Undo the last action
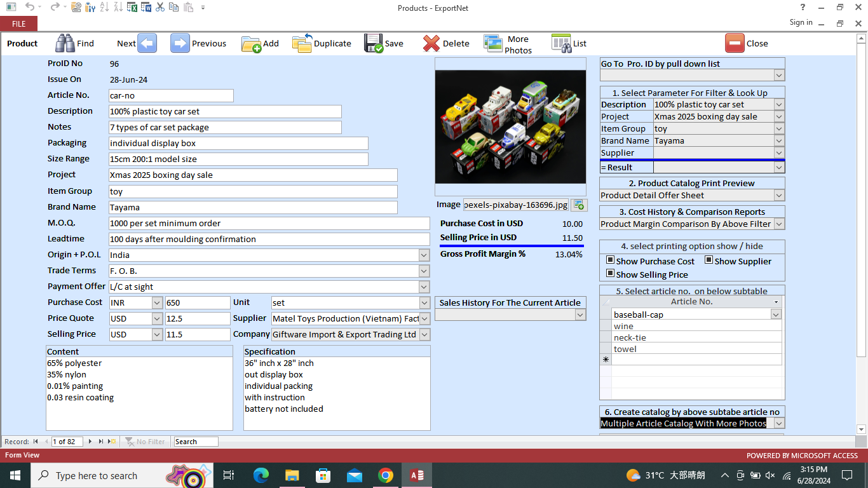 click(29, 8)
